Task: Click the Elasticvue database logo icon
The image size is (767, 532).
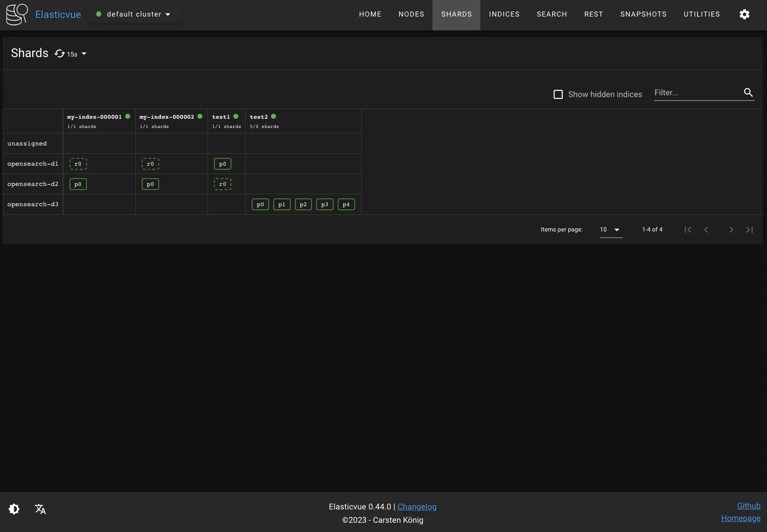Action: point(17,14)
